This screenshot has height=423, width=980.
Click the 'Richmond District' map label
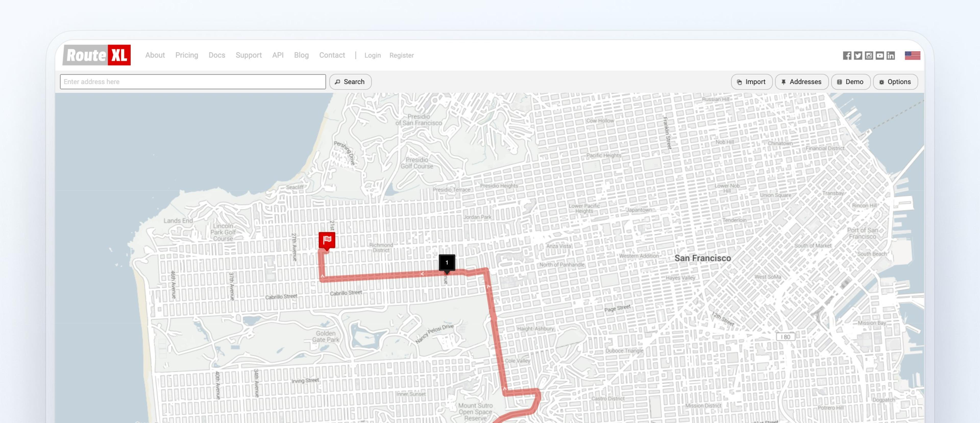tap(381, 248)
